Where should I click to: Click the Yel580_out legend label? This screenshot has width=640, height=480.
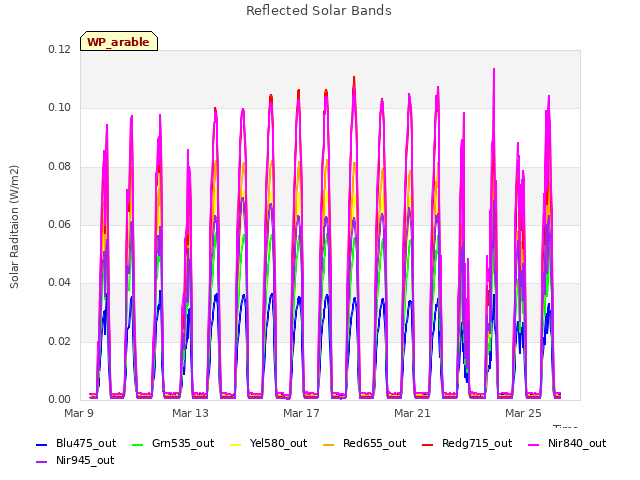click(278, 443)
